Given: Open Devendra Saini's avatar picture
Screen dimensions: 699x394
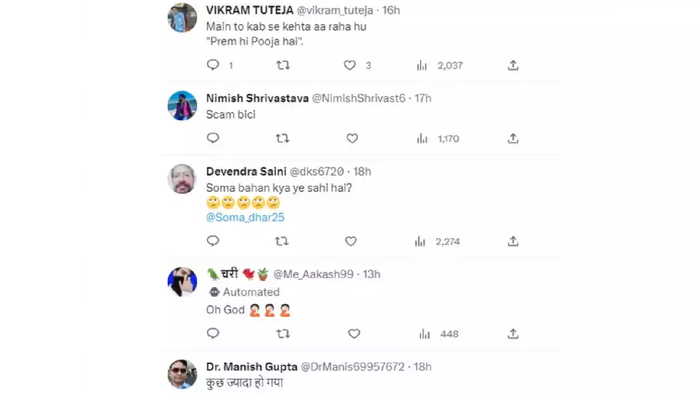Looking at the screenshot, I should coord(182,179).
